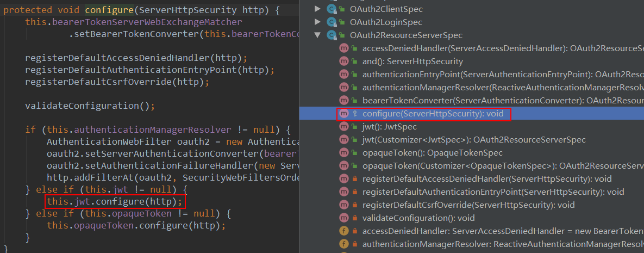
Task: Select bearerTokenConverter(ServerAuthenticationConverter) method row
Action: point(472,100)
